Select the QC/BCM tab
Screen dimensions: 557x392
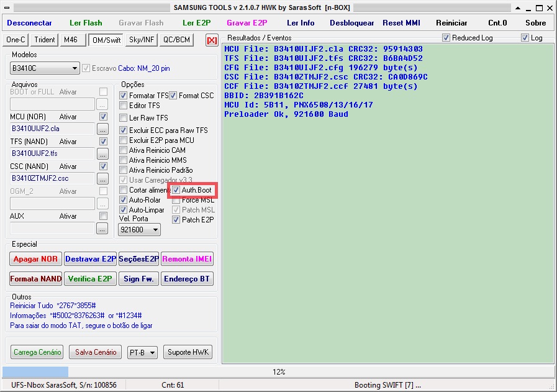point(176,40)
